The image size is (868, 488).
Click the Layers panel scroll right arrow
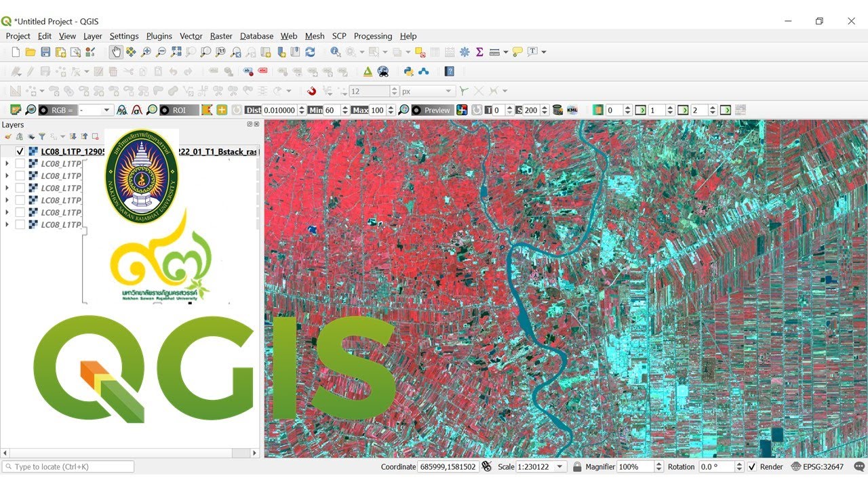[x=255, y=453]
